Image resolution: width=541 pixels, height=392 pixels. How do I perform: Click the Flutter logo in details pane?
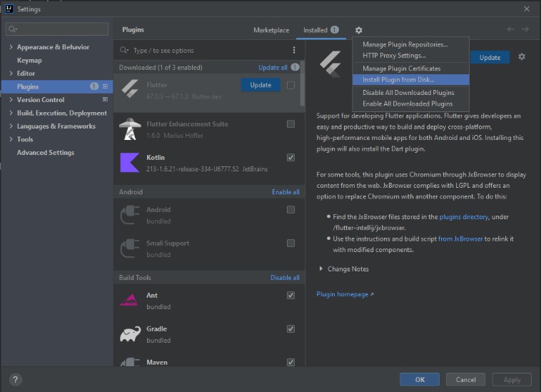(330, 64)
